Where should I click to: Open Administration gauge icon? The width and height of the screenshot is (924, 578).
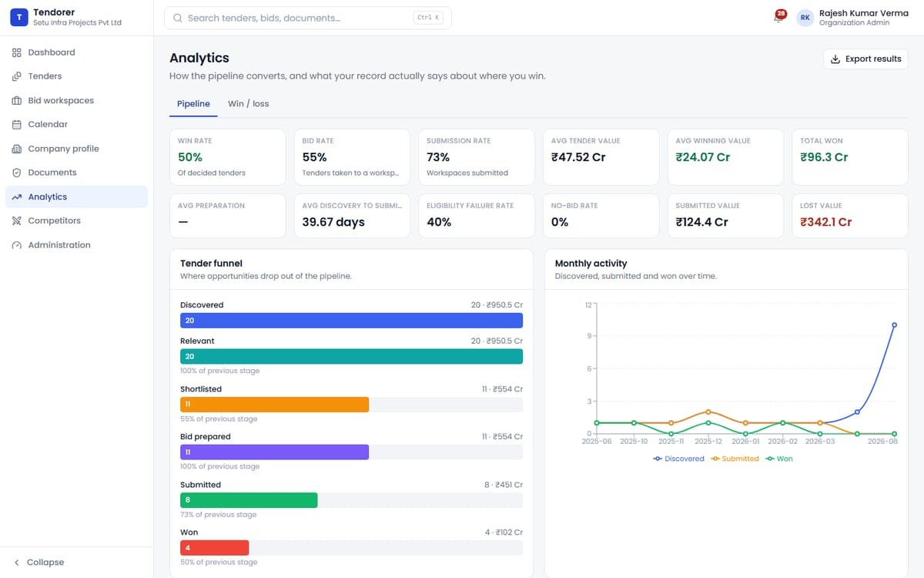coord(17,245)
